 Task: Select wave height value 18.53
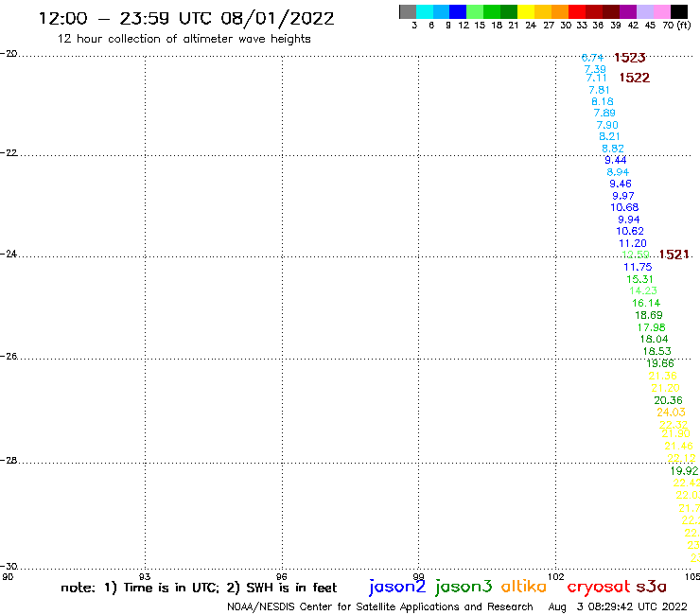coord(656,351)
